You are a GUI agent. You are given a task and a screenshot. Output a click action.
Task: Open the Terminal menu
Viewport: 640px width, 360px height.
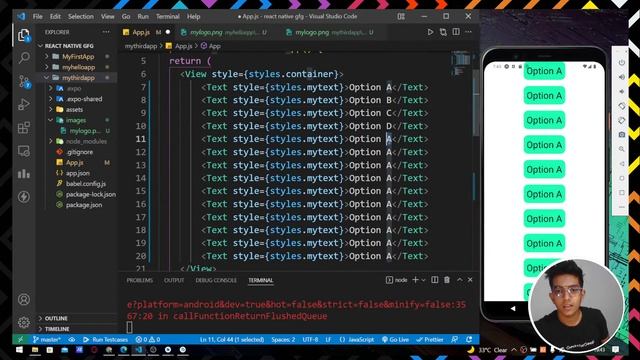[167, 16]
